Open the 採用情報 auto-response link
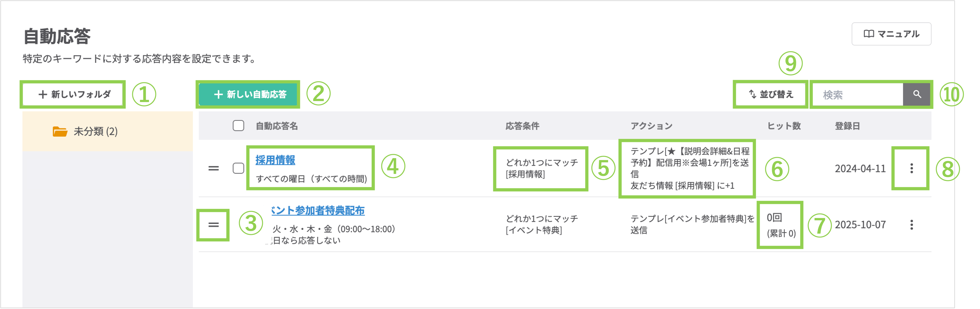The height and width of the screenshot is (309, 980). 275,160
